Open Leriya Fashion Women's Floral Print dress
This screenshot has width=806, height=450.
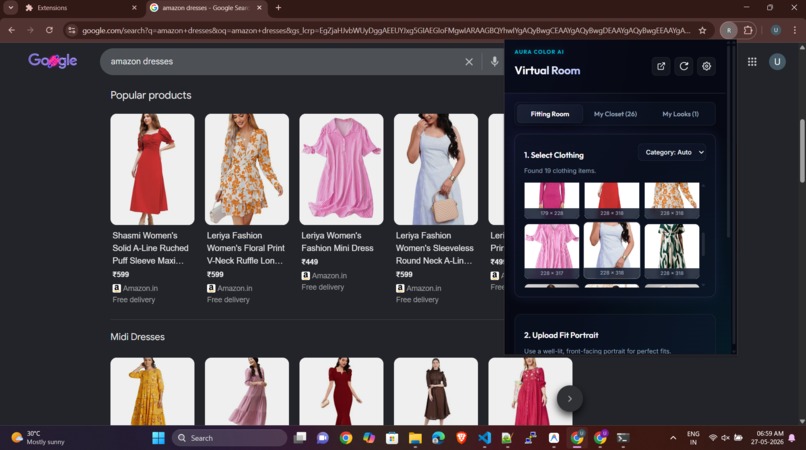point(246,248)
